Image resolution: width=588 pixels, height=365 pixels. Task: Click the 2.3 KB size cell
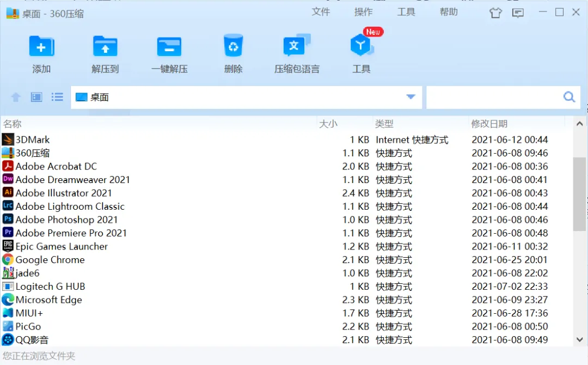click(356, 300)
